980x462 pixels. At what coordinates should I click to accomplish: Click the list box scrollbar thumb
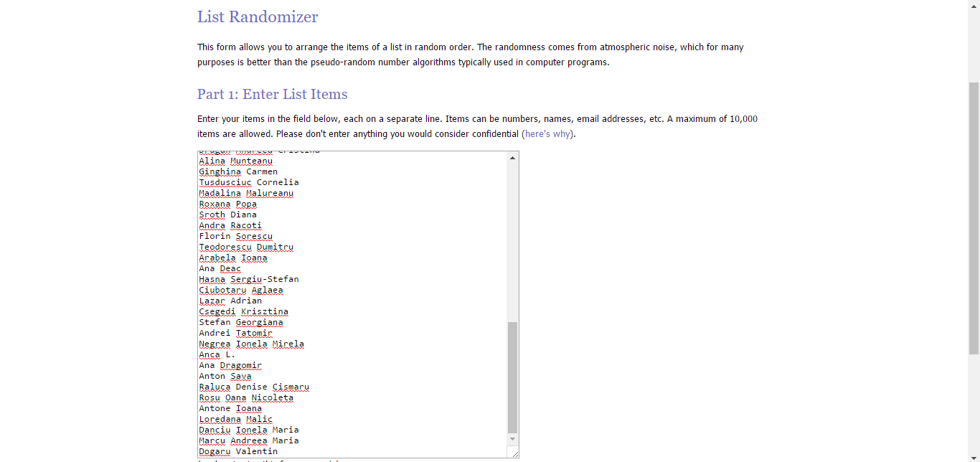coord(512,377)
